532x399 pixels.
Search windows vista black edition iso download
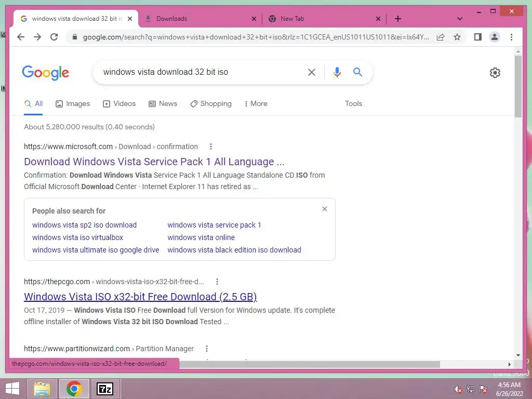point(234,250)
